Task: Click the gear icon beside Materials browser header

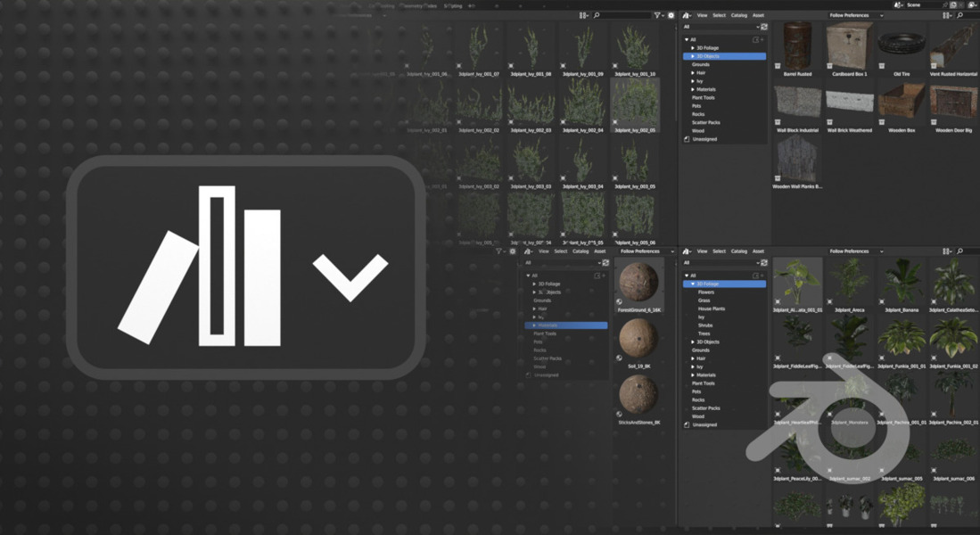Action: point(513,251)
